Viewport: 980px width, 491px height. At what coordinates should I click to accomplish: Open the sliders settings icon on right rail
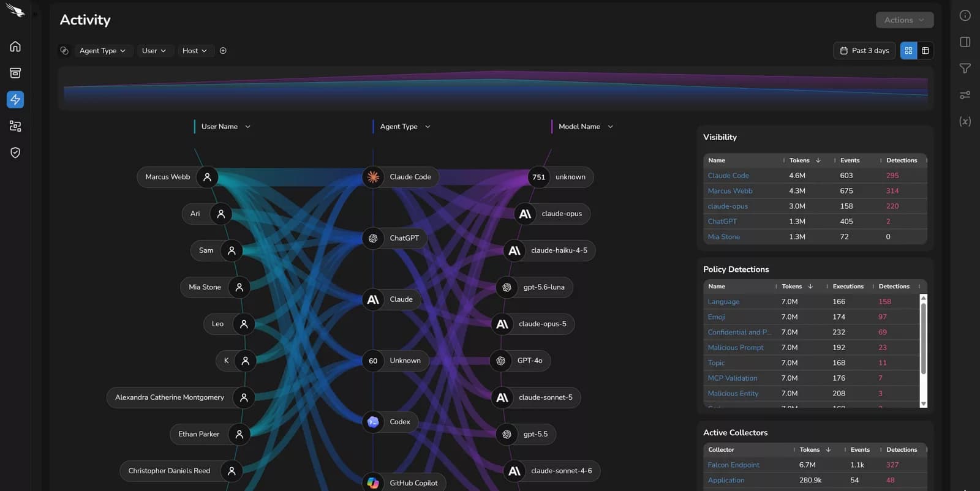coord(965,95)
